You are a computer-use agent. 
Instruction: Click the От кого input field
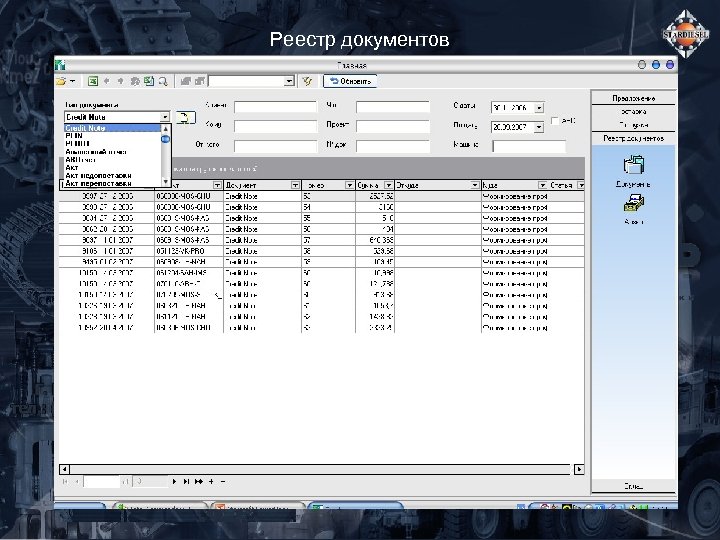[276, 146]
